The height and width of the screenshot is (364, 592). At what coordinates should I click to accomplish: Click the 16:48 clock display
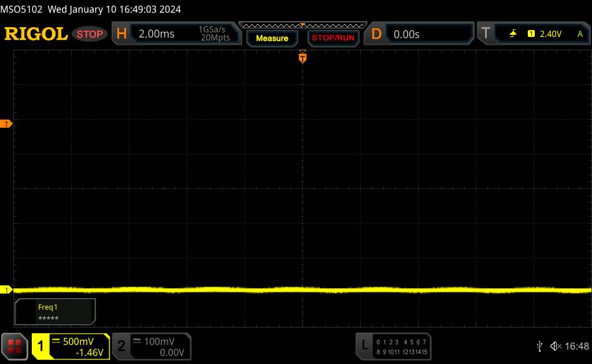tap(576, 346)
